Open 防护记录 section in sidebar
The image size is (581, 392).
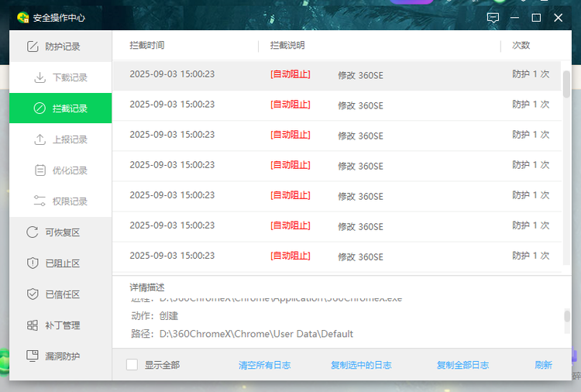[60, 46]
